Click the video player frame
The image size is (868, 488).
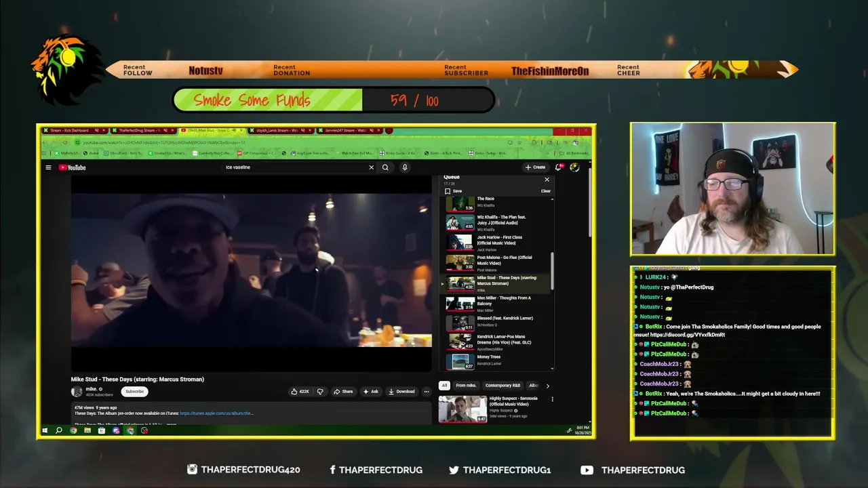(251, 274)
